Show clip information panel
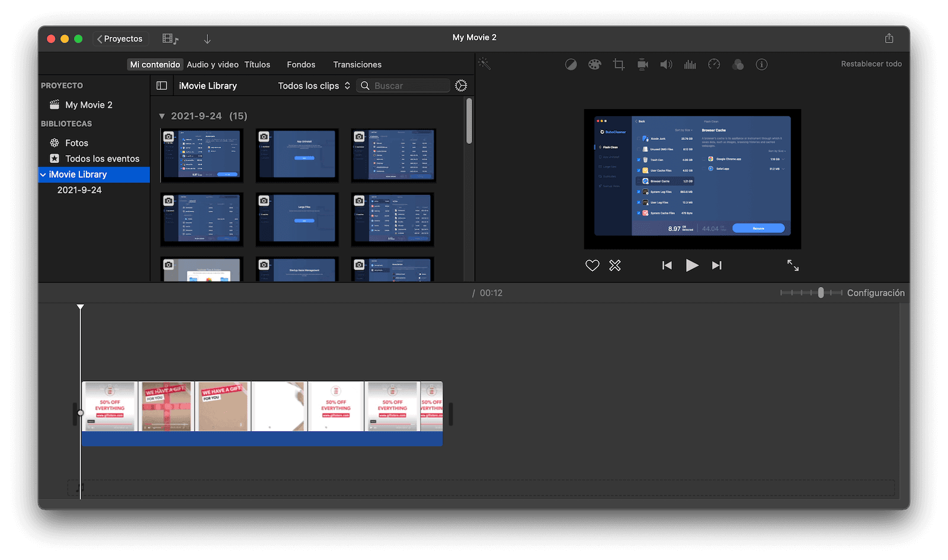This screenshot has height=560, width=948. pyautogui.click(x=762, y=64)
